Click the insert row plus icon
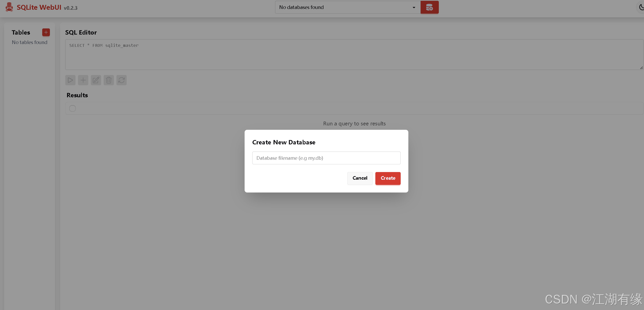Image resolution: width=644 pixels, height=310 pixels. coord(83,80)
